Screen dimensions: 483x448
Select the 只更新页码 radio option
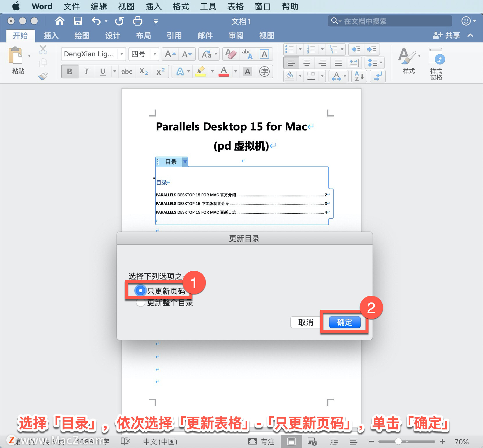pos(141,291)
